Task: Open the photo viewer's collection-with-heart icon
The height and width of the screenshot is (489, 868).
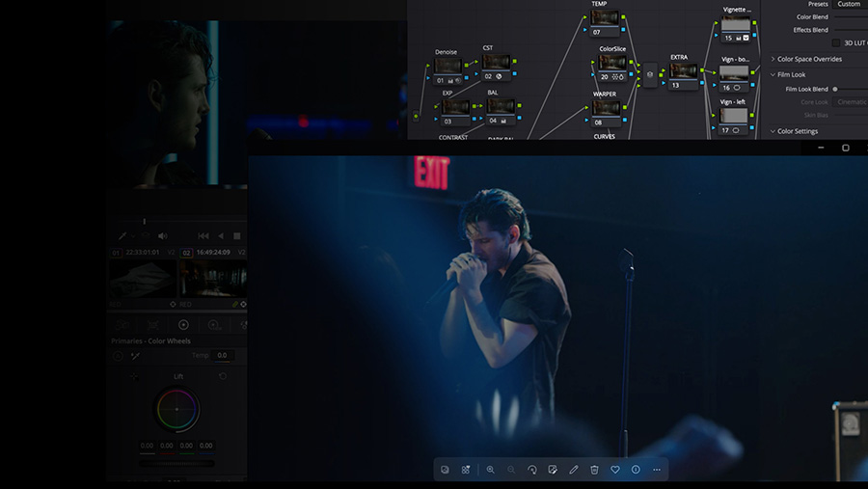Action: click(466, 470)
